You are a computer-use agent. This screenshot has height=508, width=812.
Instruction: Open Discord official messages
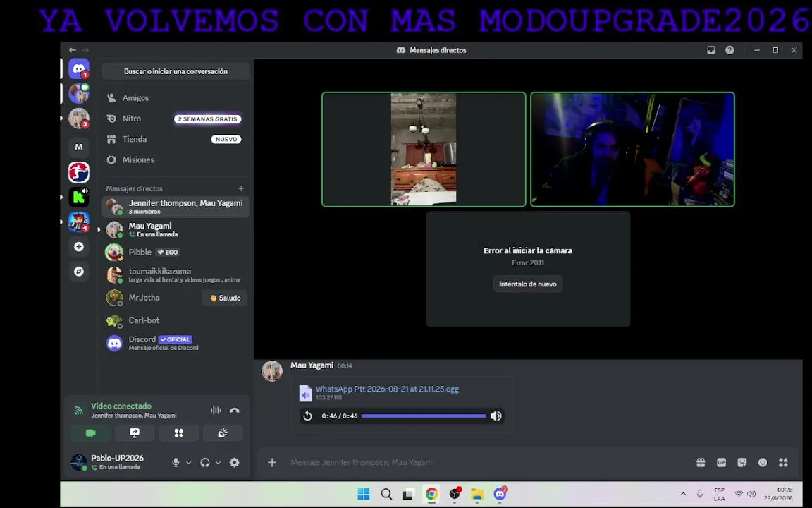(176, 343)
